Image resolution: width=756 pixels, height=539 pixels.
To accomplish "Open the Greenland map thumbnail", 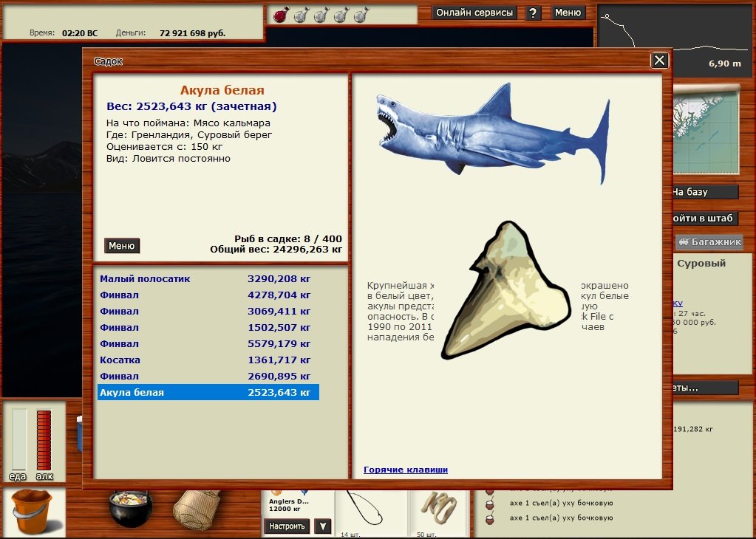I will (x=706, y=130).
